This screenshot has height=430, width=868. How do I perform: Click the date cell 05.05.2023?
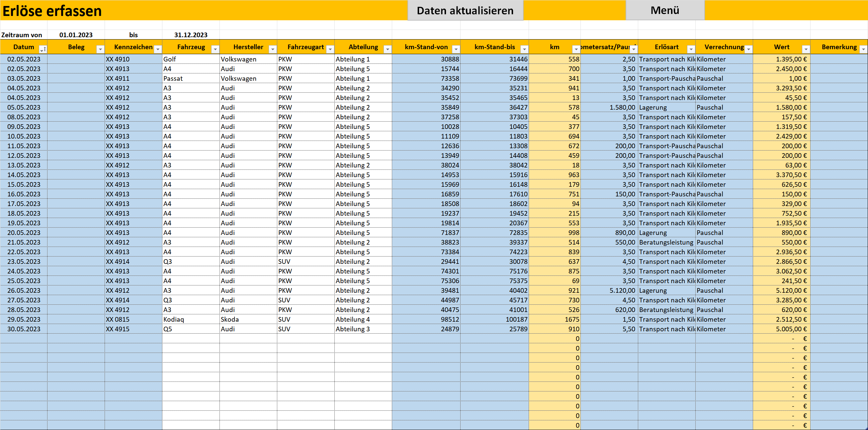(x=24, y=107)
